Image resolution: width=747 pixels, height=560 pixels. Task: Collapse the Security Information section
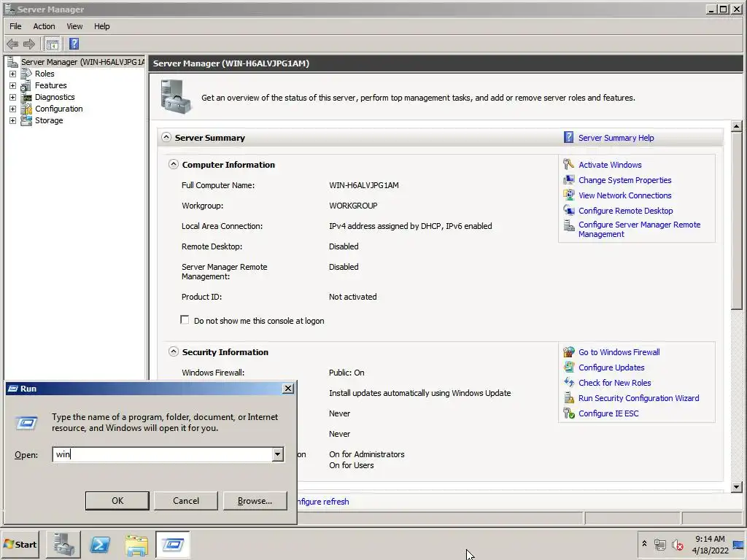point(174,352)
